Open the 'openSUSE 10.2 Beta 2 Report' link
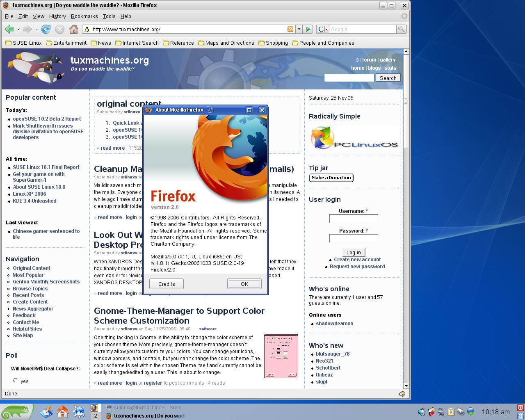 47,119
